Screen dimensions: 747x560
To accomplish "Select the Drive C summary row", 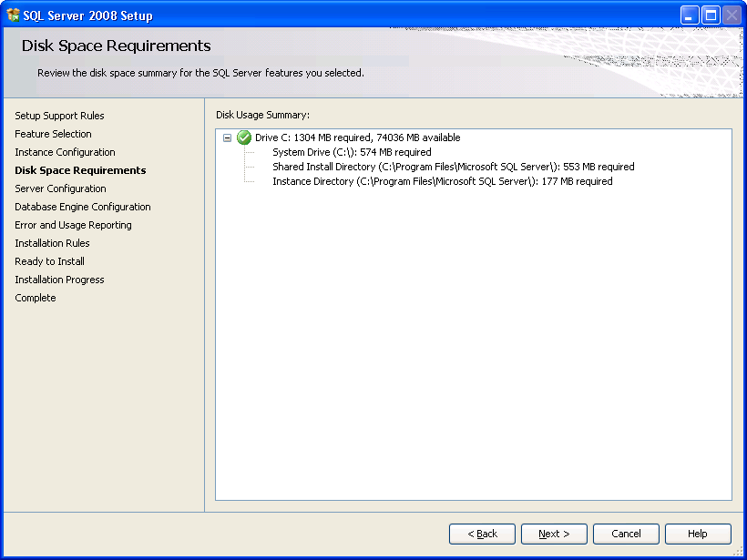I will [x=358, y=137].
